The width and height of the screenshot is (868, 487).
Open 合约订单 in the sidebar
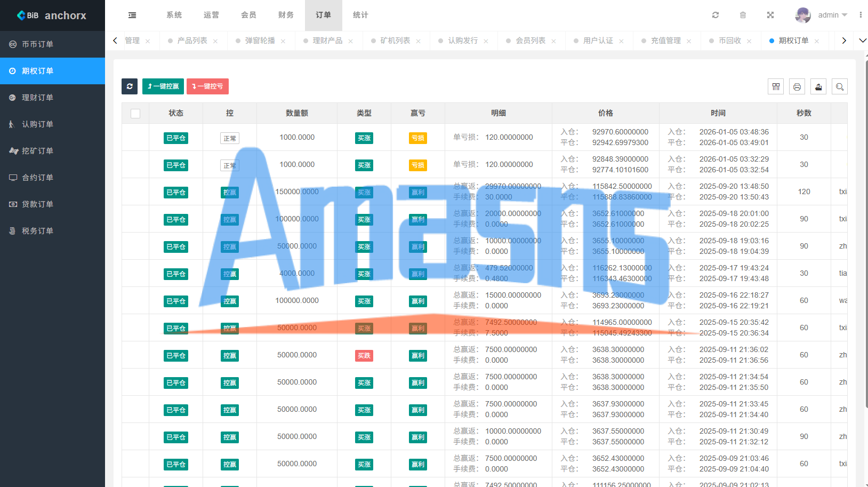pos(52,178)
